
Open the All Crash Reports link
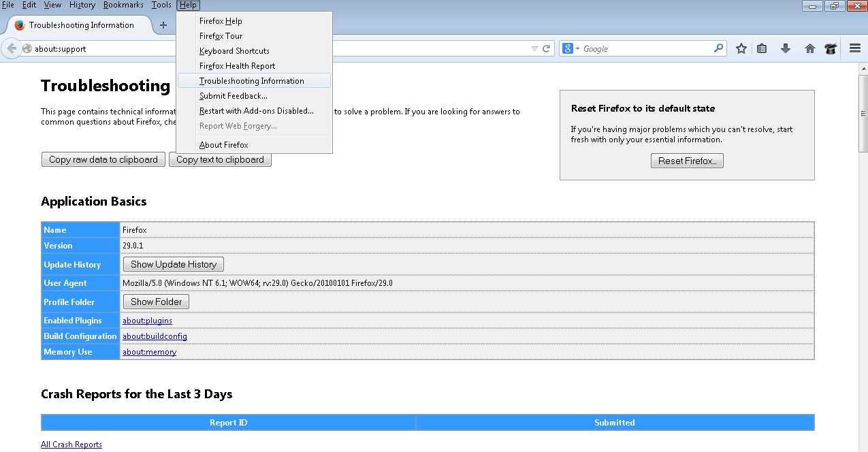click(71, 445)
